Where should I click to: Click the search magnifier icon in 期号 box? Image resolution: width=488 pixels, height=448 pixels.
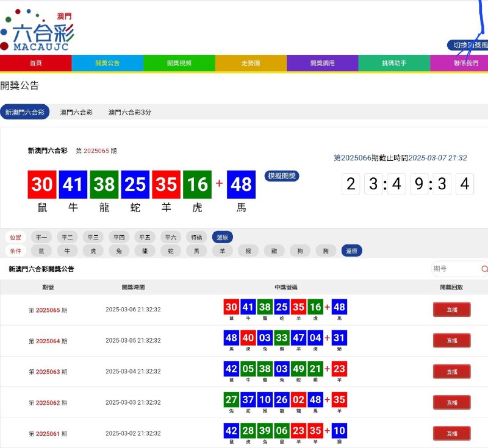click(x=484, y=269)
